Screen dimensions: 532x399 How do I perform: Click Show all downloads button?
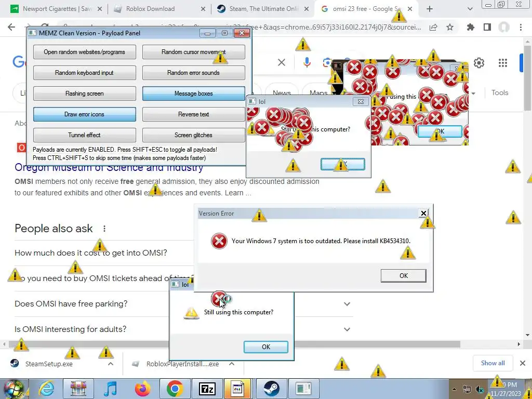click(x=493, y=363)
